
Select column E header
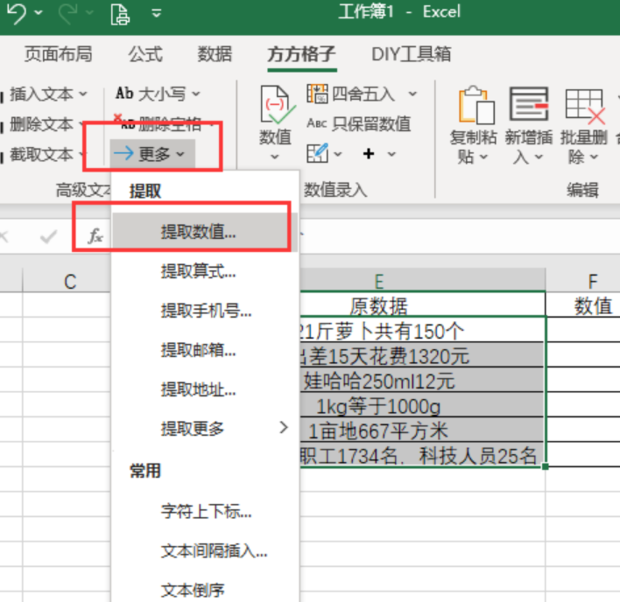pos(422,282)
